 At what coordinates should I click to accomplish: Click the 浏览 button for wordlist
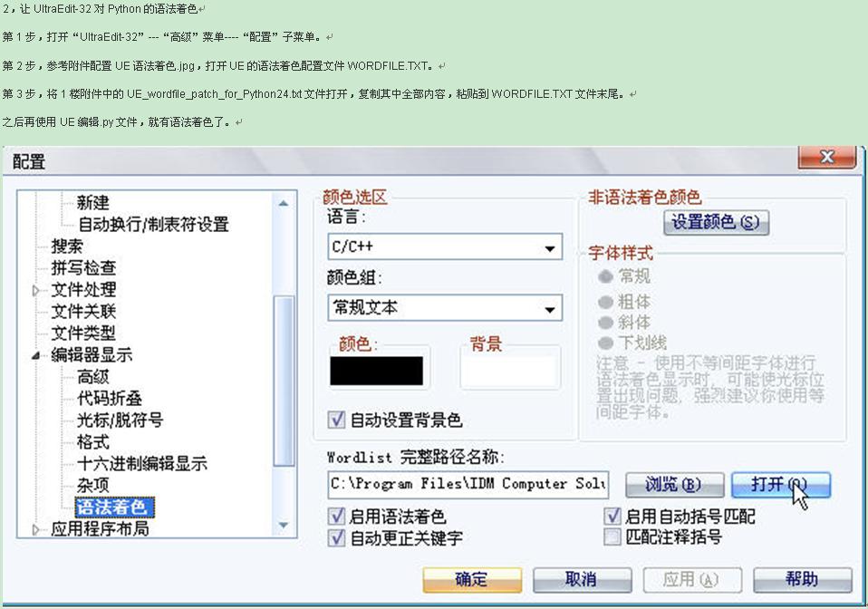click(x=672, y=484)
